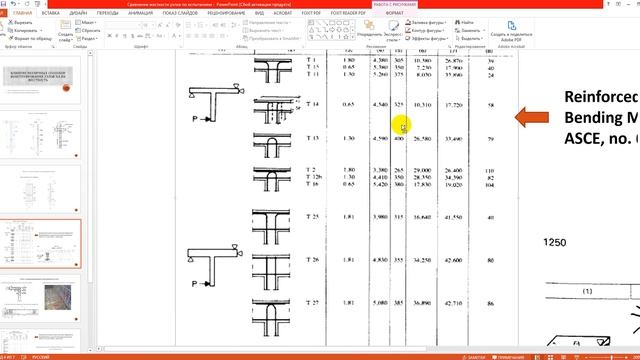Image resolution: width=640 pixels, height=360 pixels.
Task: Click Copy (Копировать) button
Action: [23, 30]
